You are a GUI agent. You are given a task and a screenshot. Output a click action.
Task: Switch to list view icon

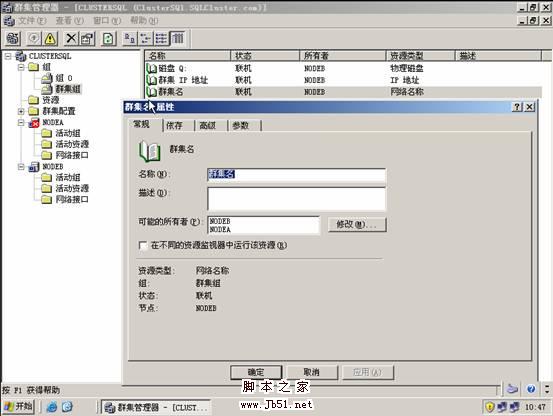click(x=161, y=38)
